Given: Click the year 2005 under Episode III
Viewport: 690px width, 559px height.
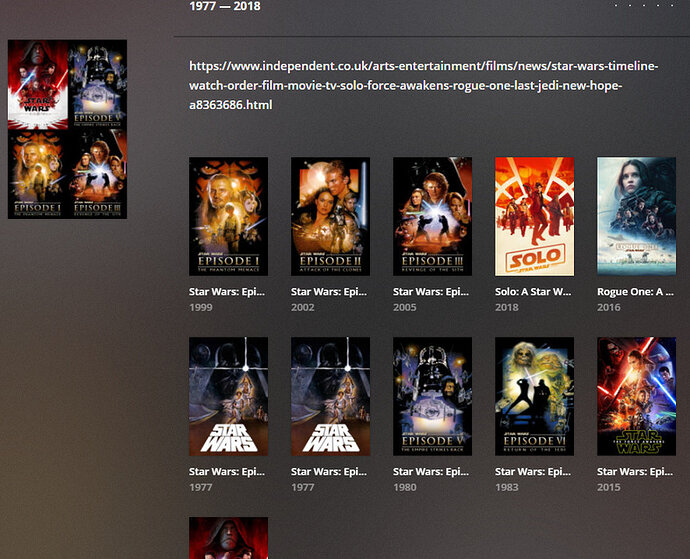Looking at the screenshot, I should [x=405, y=307].
